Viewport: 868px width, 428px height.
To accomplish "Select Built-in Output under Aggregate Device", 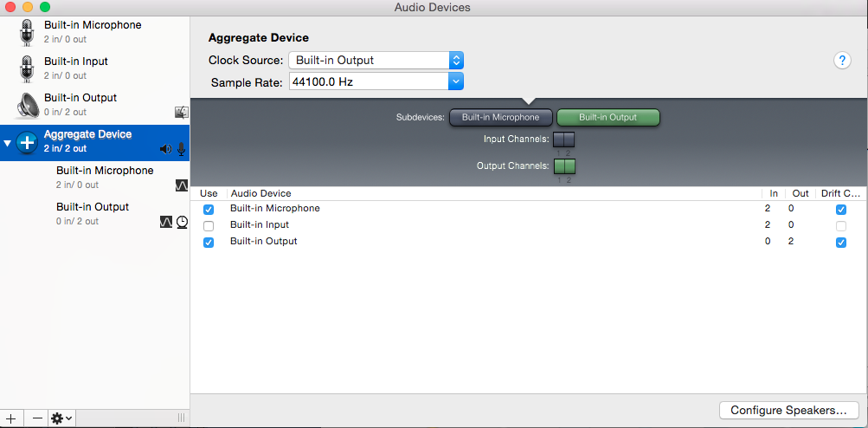I will click(x=94, y=213).
